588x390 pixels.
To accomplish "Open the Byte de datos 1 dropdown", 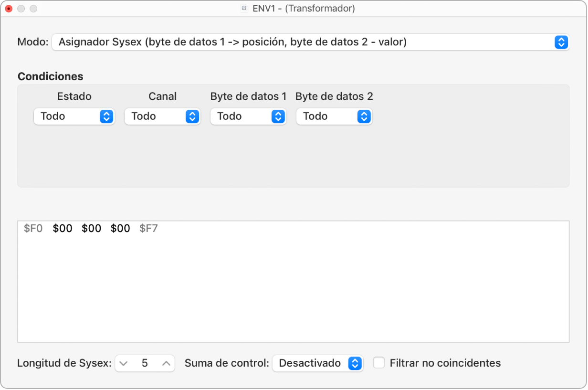I will [248, 116].
